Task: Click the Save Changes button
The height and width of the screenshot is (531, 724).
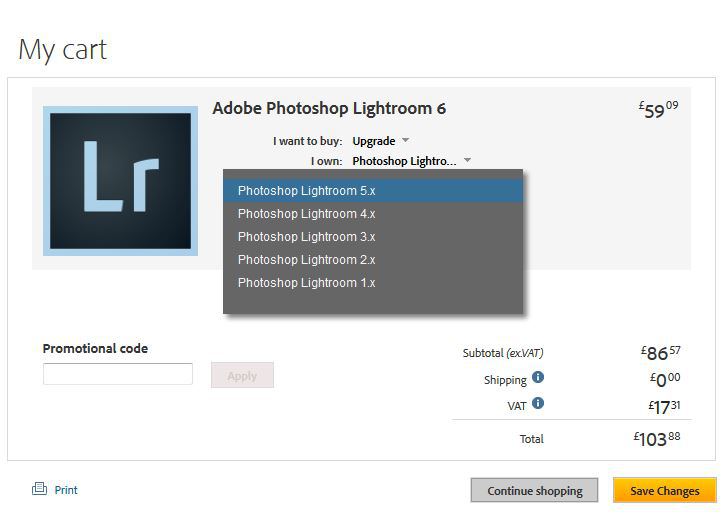Action: coord(664,490)
